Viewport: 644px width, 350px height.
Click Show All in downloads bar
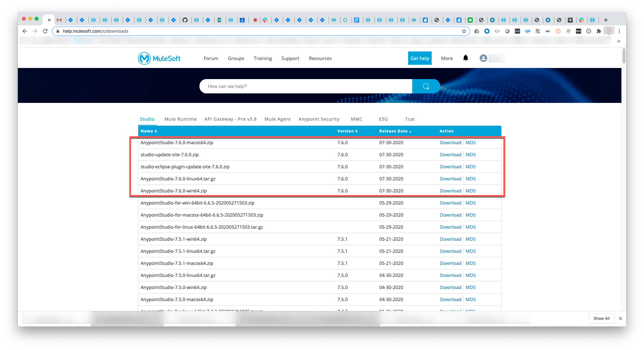click(601, 319)
